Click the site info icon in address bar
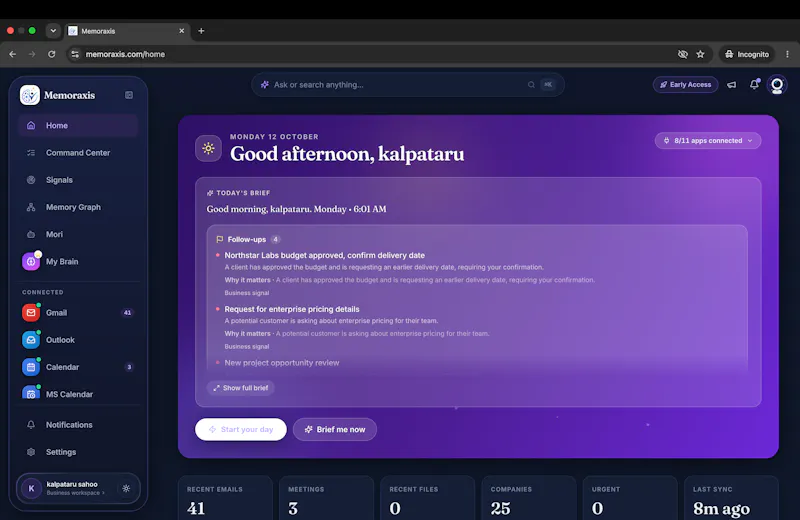The image size is (800, 520). tap(75, 54)
